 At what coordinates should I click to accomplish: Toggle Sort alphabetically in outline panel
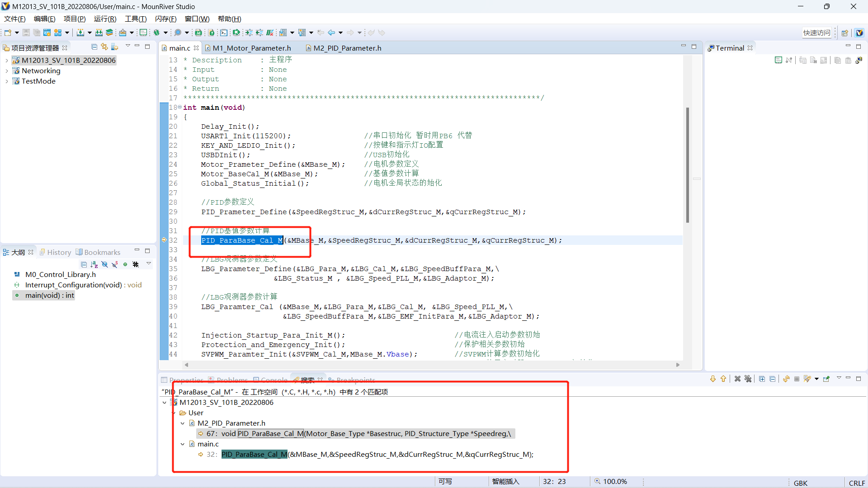click(x=94, y=264)
